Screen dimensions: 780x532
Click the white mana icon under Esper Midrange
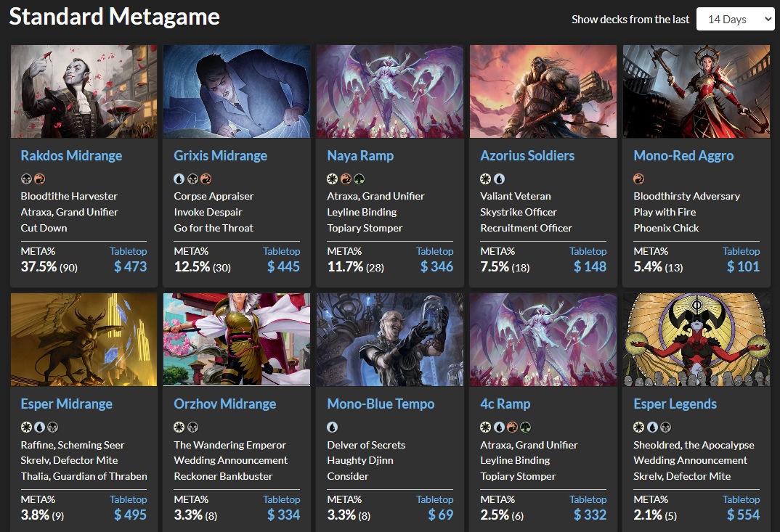26,427
